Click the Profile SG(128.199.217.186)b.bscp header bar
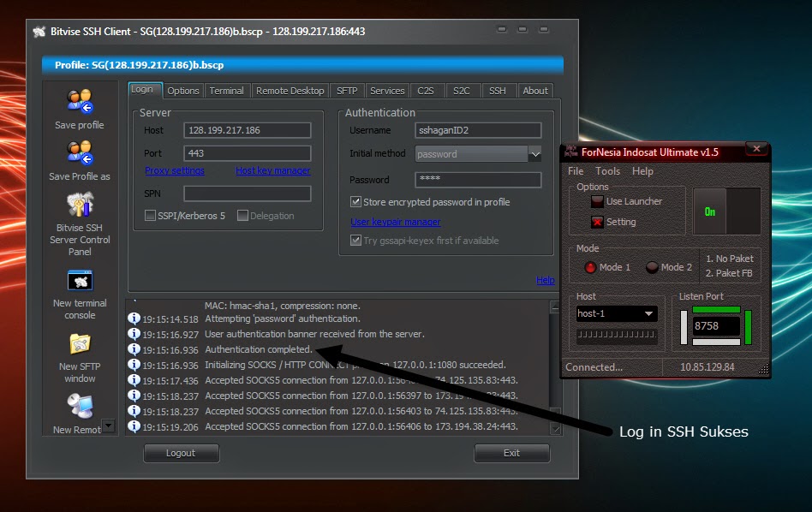Viewport: 812px width, 512px height. click(302, 65)
